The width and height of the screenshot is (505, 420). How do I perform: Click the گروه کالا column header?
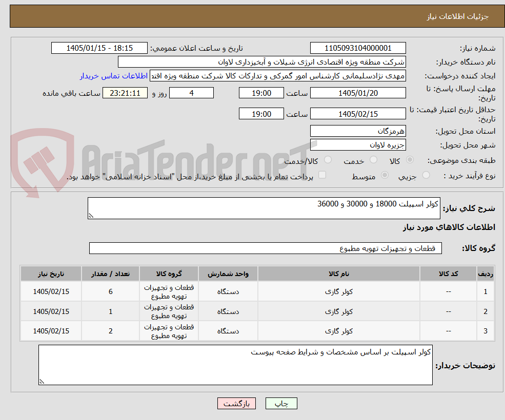(x=169, y=274)
